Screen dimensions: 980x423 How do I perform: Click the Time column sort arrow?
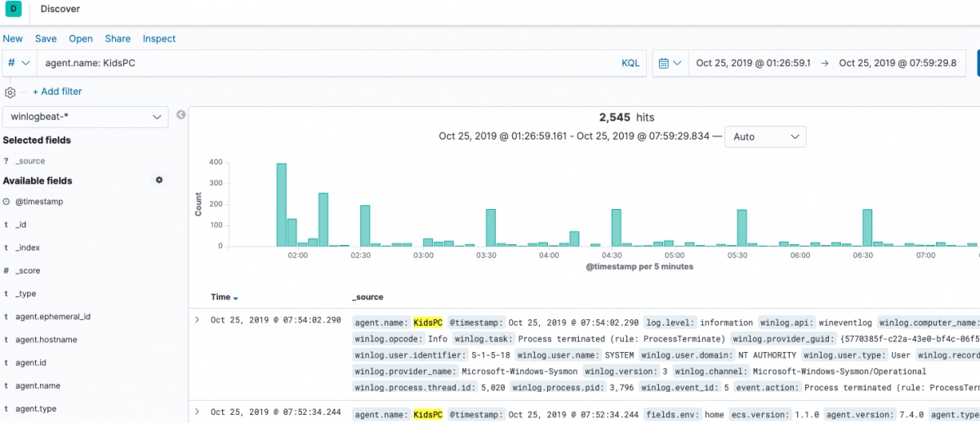coord(237,298)
